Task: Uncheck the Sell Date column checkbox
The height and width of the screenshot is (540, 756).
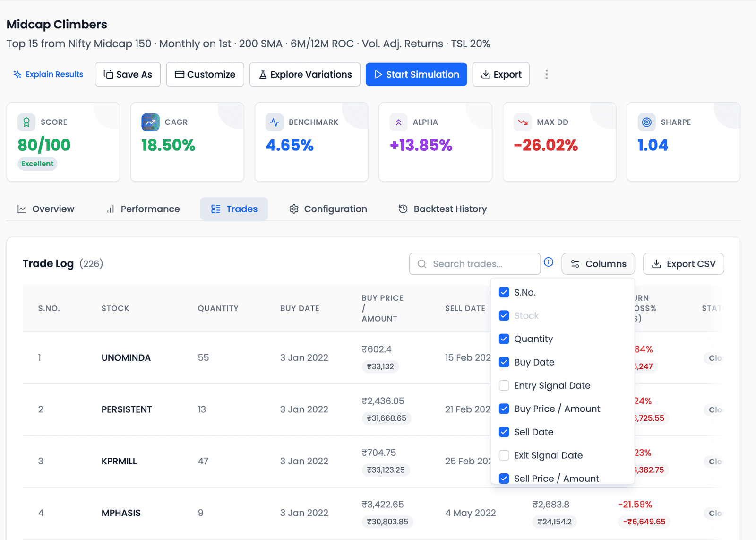Action: point(504,432)
